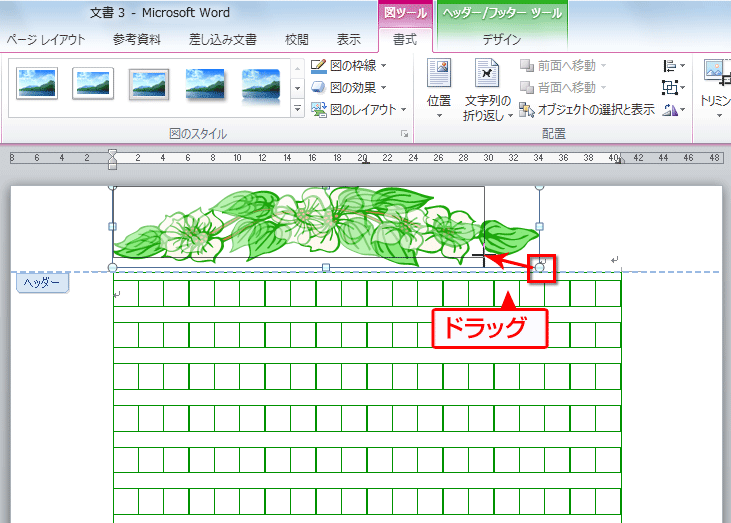Click the 背面へ移動 send backward button
Viewport: 731px width, 523px height.
click(563, 87)
